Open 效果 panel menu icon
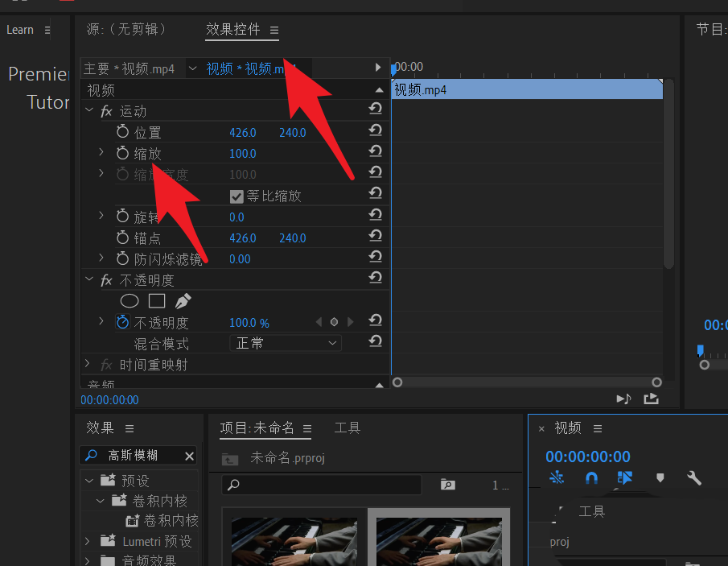The width and height of the screenshot is (728, 566). click(x=130, y=428)
